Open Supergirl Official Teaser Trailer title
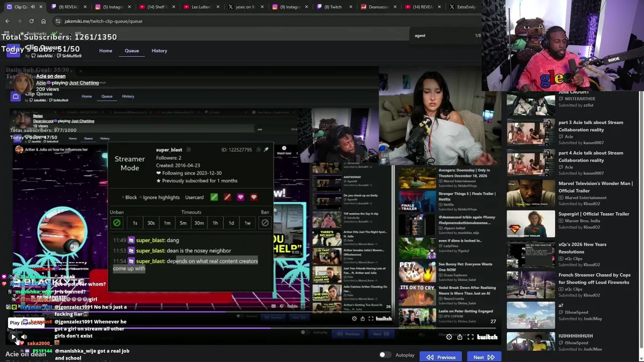The width and height of the screenshot is (644, 362). coord(594,214)
